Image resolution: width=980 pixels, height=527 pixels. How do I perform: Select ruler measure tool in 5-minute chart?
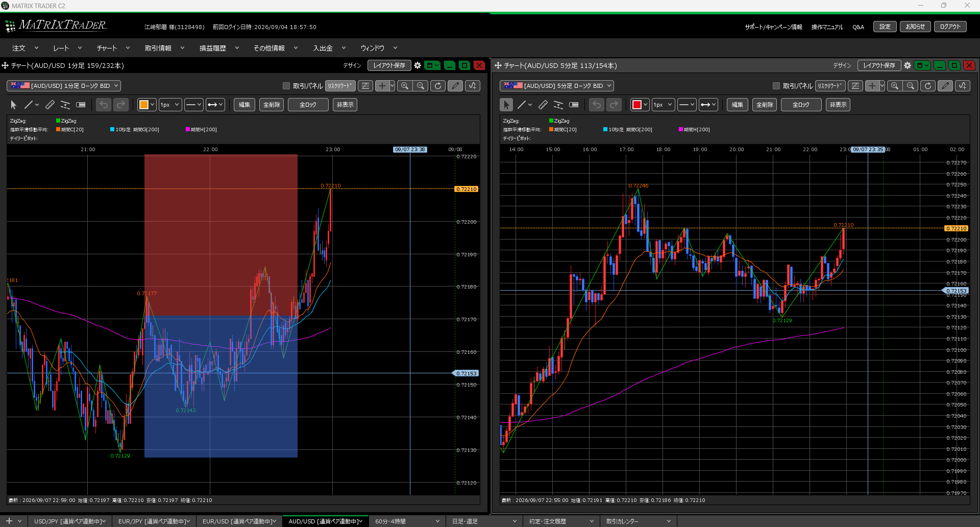pos(543,105)
